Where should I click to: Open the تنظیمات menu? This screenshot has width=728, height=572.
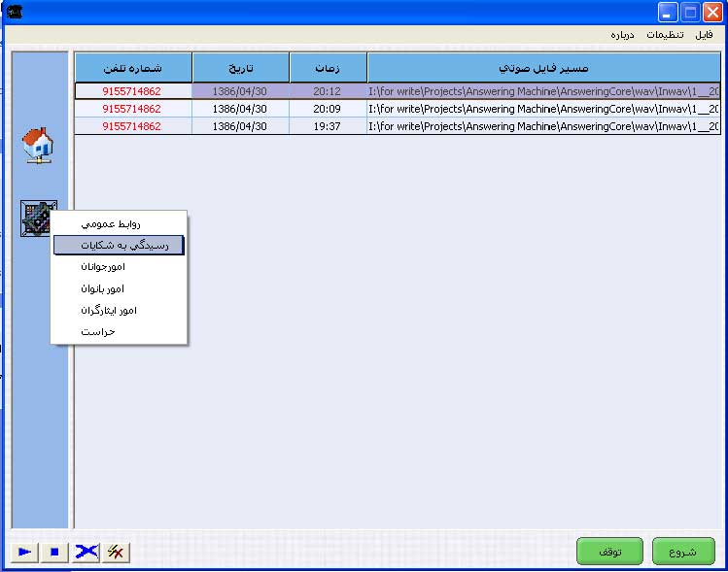(x=665, y=35)
